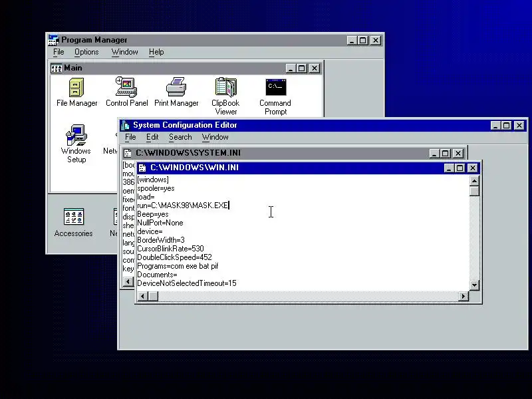Close the WIN.INI document window

[x=472, y=168]
